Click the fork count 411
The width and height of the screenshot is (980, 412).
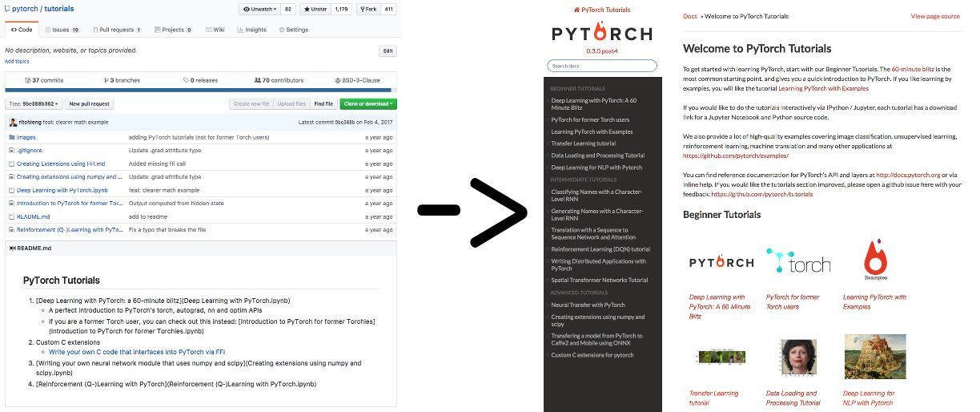tap(389, 10)
